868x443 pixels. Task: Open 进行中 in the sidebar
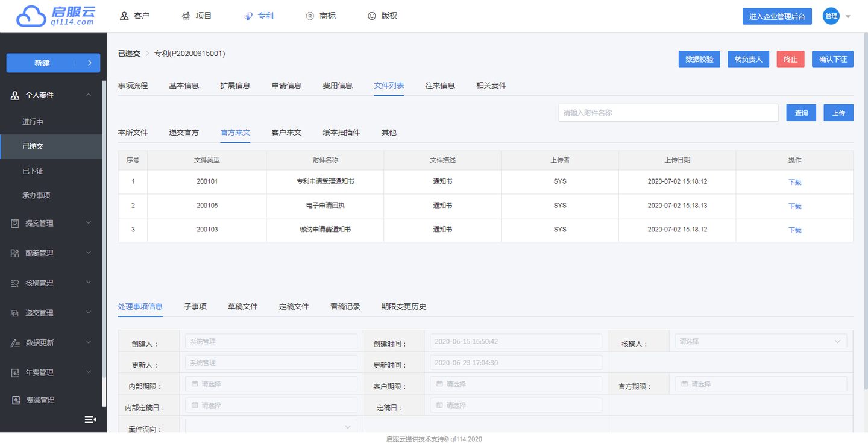(x=33, y=122)
